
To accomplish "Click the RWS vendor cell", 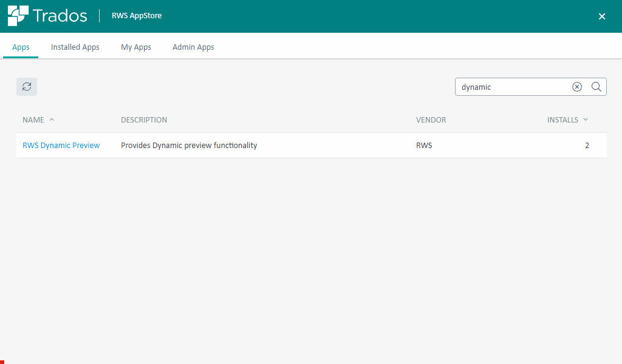I will point(424,146).
